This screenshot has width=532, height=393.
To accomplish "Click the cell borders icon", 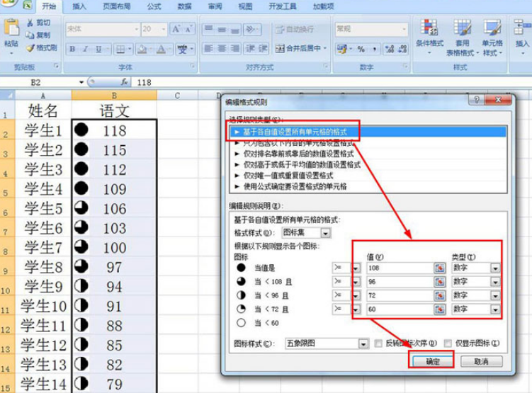I will tap(120, 49).
